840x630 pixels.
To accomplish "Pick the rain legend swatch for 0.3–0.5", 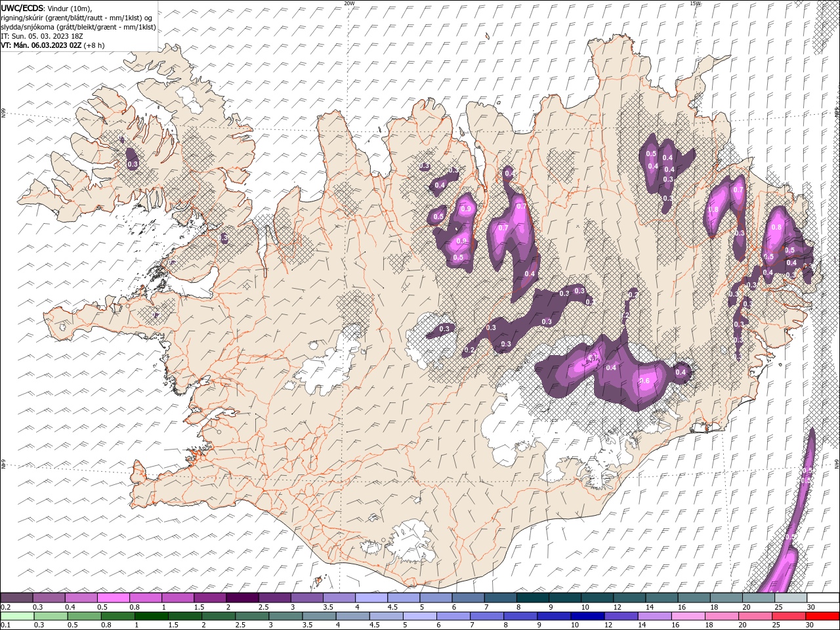I will 51,616.
